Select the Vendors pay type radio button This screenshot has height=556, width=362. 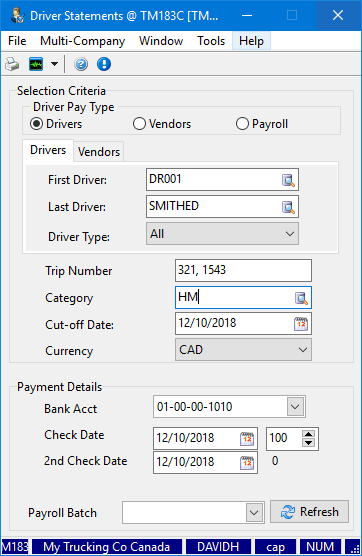pyautogui.click(x=139, y=124)
